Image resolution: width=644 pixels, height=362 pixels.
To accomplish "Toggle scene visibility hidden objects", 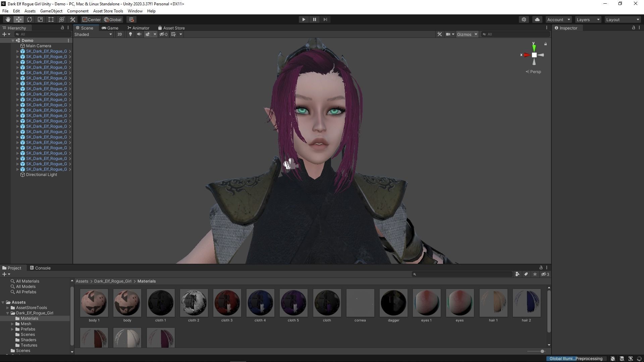I will [x=163, y=34].
